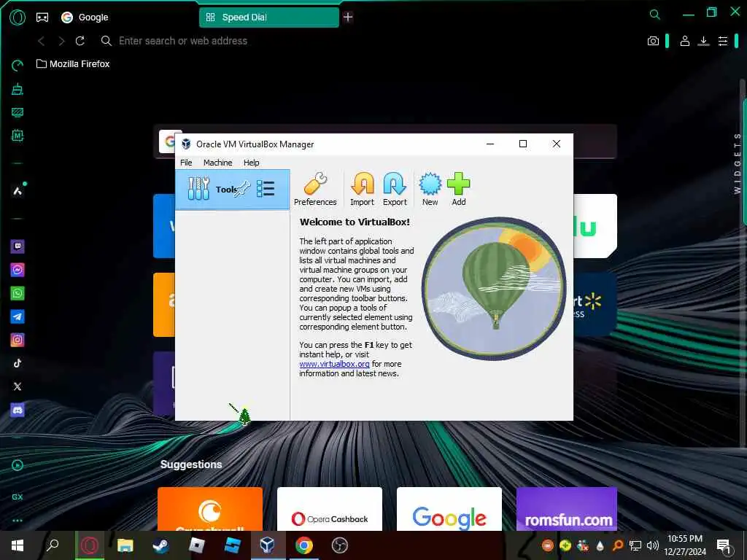This screenshot has height=560, width=747.
Task: Click the Import appliance toolbar icon
Action: coord(362,189)
